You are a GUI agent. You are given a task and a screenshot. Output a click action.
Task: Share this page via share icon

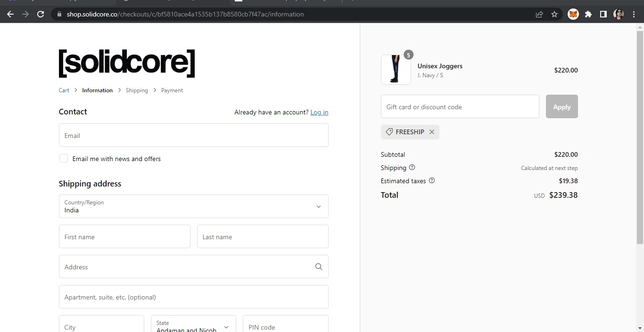point(539,14)
